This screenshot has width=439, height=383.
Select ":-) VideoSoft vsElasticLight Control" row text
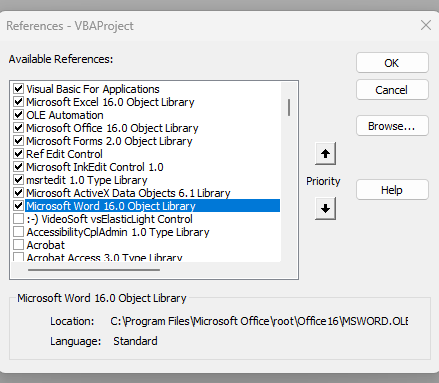[109, 219]
